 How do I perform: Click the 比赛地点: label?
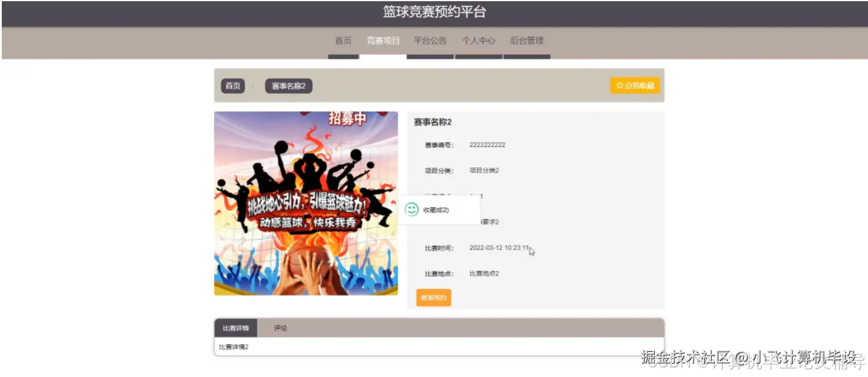pyautogui.click(x=439, y=274)
